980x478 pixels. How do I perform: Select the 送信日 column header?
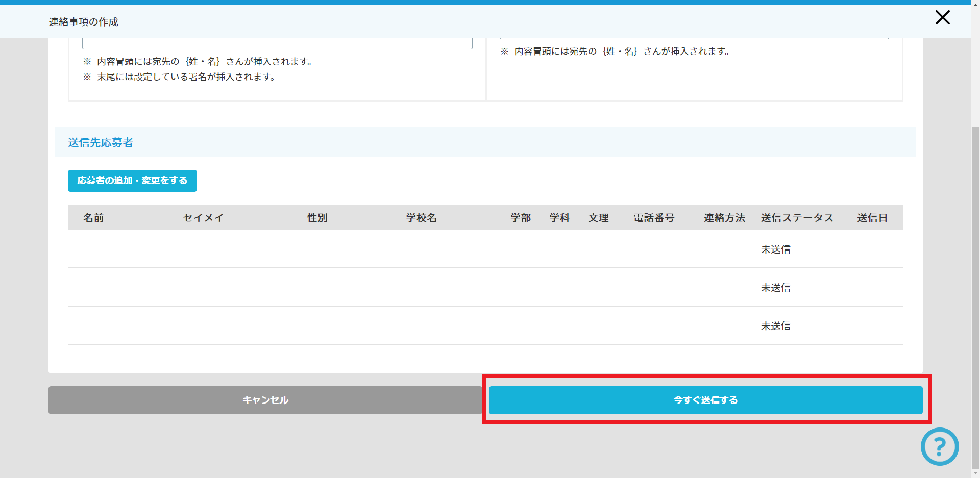(x=872, y=218)
